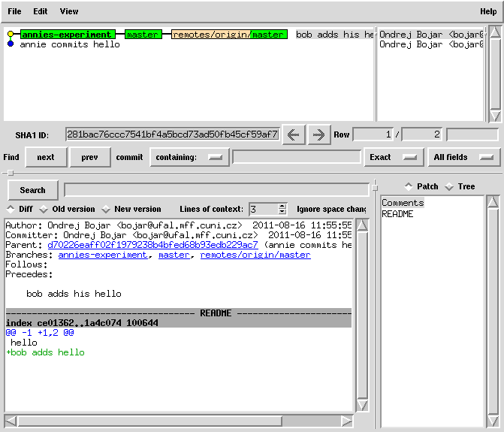Viewport: 504px width, 432px height.
Task: Open the File menu
Action: (14, 11)
